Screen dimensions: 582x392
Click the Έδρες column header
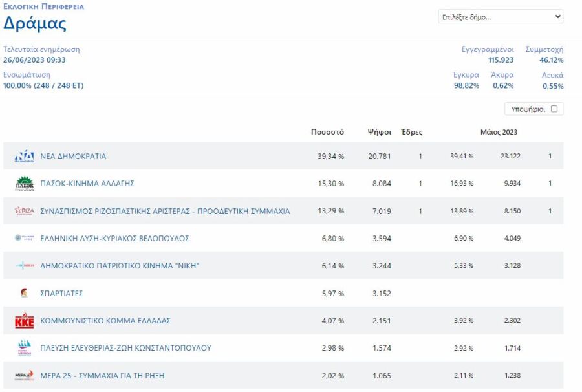coord(412,132)
